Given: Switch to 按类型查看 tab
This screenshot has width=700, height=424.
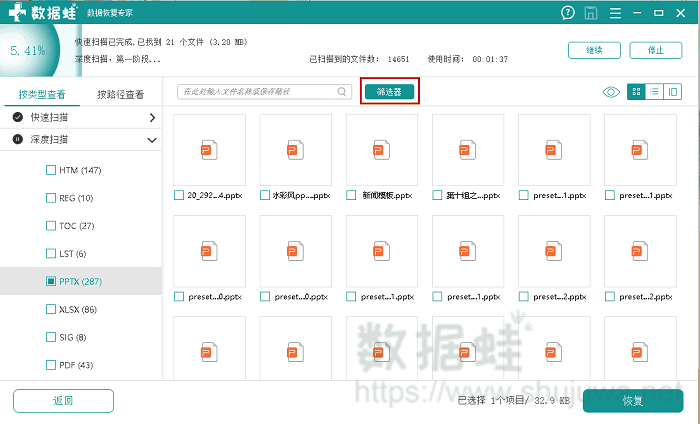Looking at the screenshot, I should [x=42, y=94].
